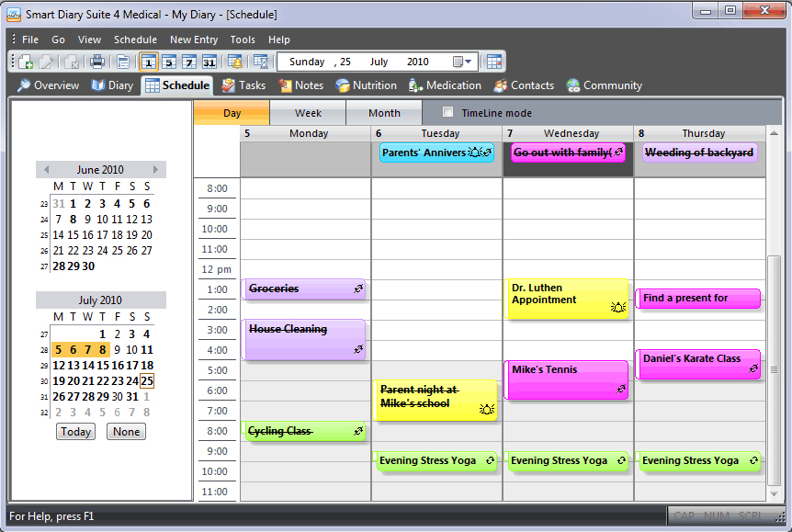
Task: Select the 5-day work week view icon
Action: pos(169,62)
